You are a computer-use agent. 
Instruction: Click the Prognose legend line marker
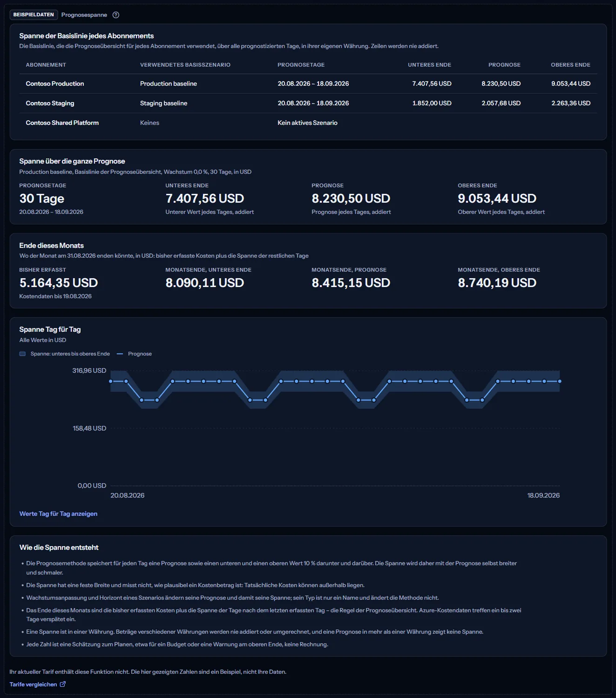[120, 354]
